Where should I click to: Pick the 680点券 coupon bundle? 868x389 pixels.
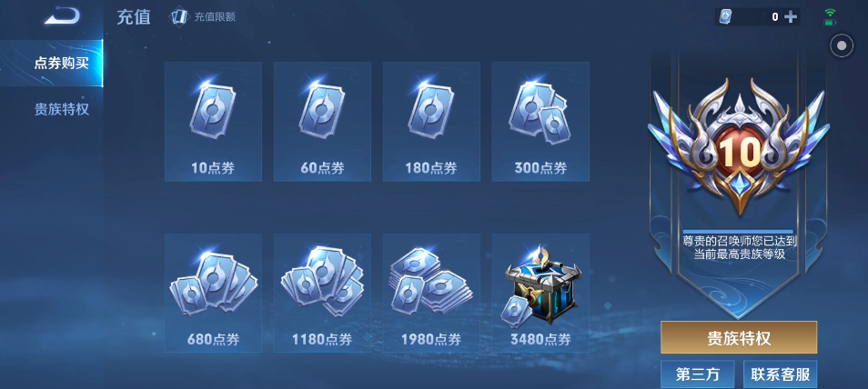[x=213, y=293]
